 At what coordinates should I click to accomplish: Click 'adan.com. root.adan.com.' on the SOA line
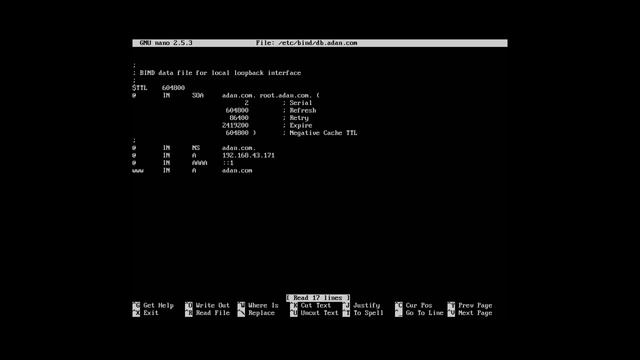click(267, 96)
